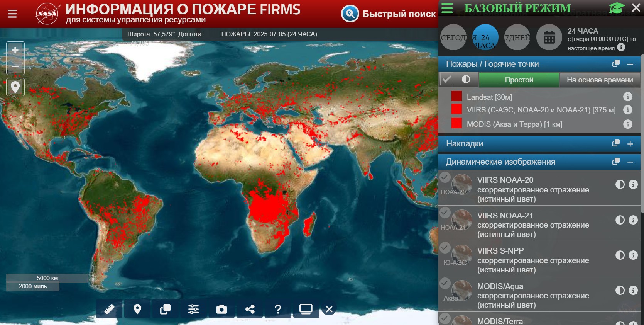Close the Базовый режим panel

pyautogui.click(x=636, y=8)
